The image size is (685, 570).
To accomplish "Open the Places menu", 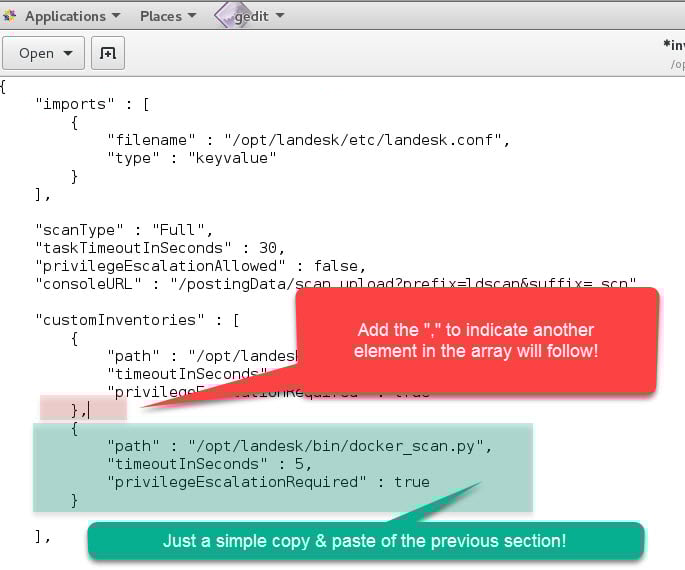I will click(x=160, y=16).
